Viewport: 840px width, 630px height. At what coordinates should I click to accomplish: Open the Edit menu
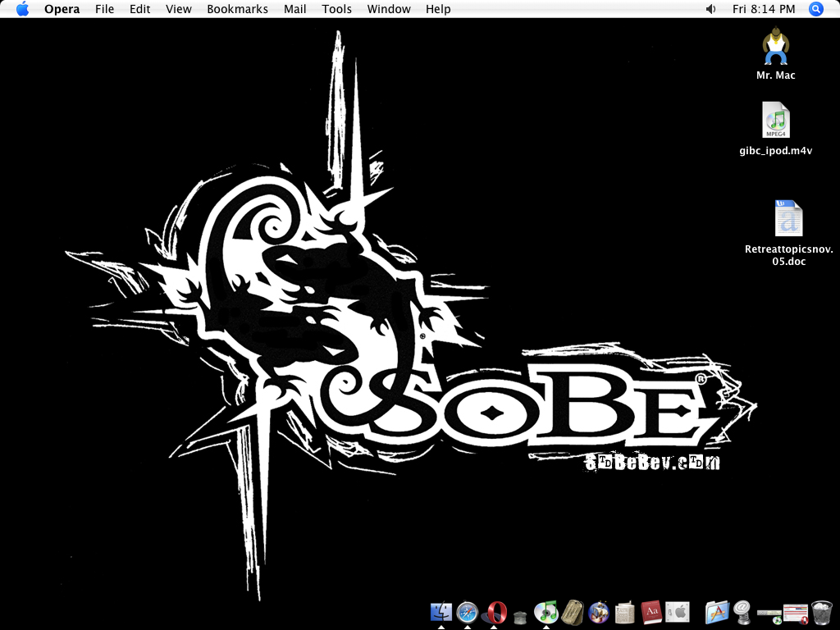pyautogui.click(x=139, y=9)
